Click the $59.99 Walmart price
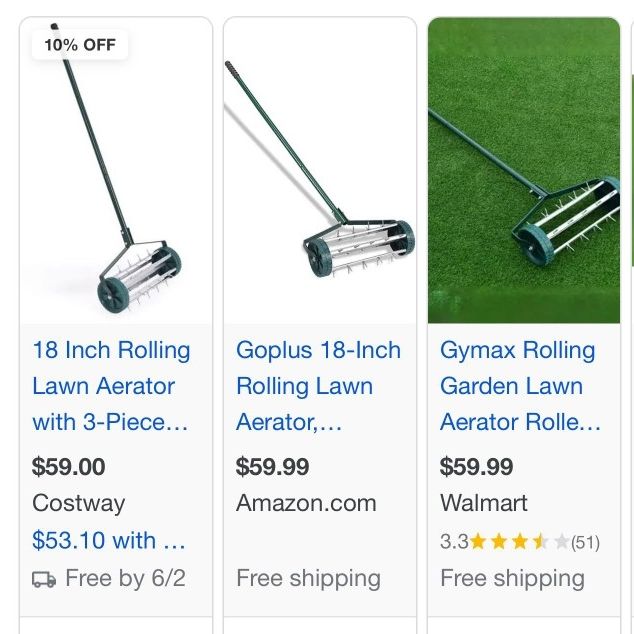This screenshot has height=634, width=634. coord(476,466)
